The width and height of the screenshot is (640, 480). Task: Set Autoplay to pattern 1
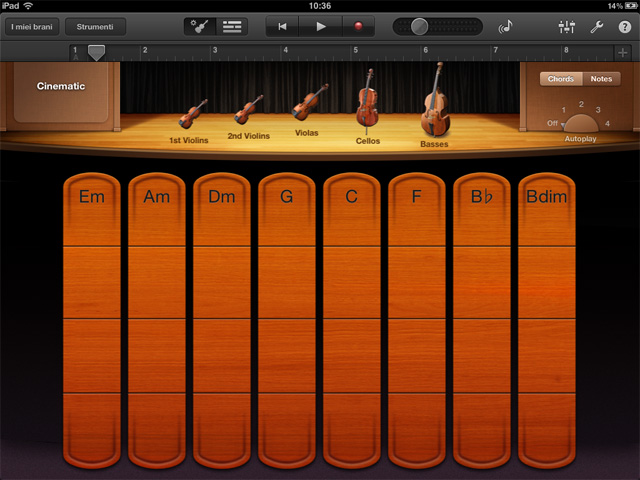[564, 110]
